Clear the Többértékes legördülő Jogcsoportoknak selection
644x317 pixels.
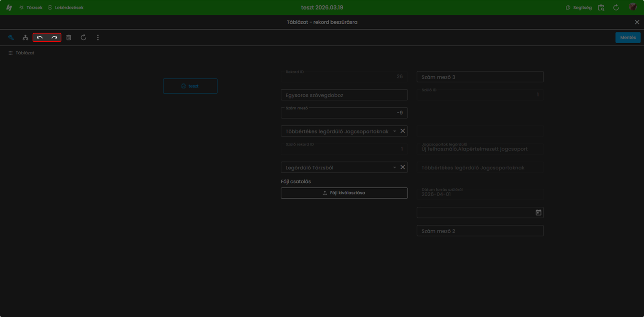pyautogui.click(x=402, y=131)
